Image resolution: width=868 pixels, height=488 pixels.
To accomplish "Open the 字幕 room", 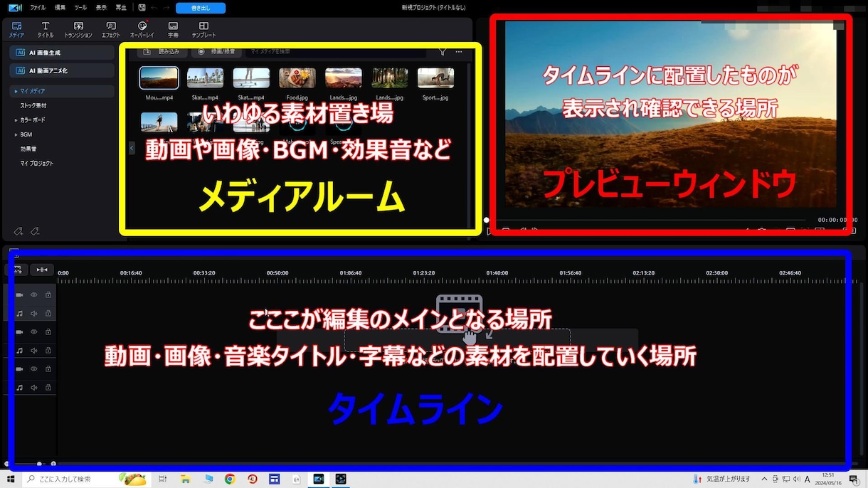I will point(174,29).
